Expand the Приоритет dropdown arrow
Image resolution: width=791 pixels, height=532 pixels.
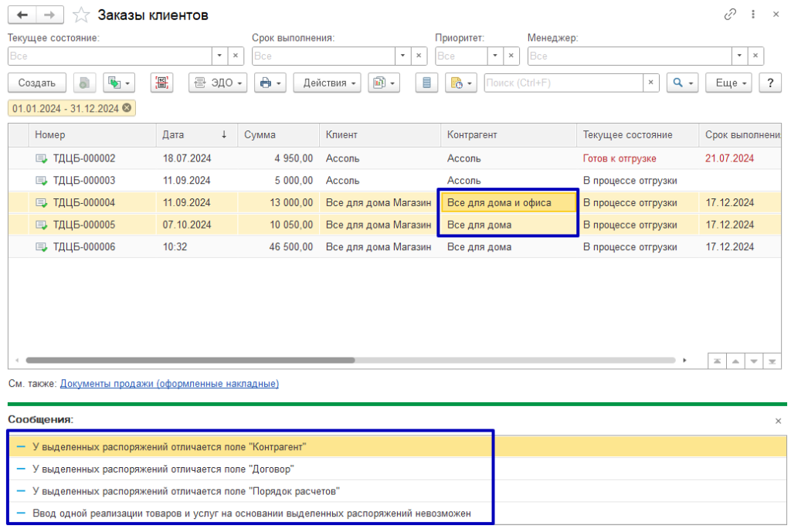[494, 56]
